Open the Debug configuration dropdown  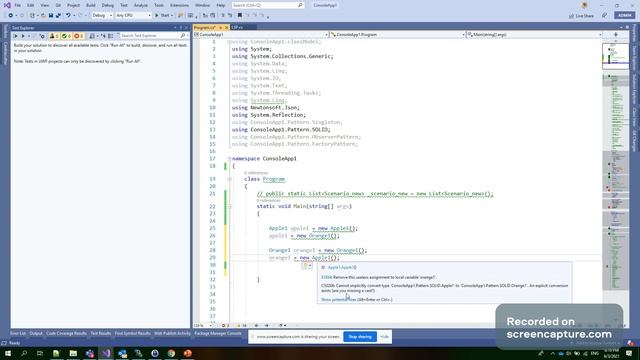point(102,16)
